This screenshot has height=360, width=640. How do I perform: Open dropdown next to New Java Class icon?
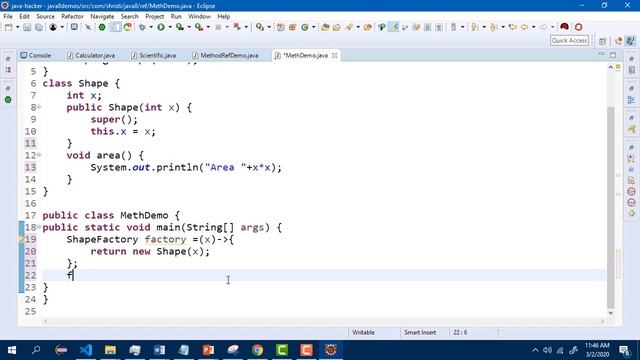313,27
